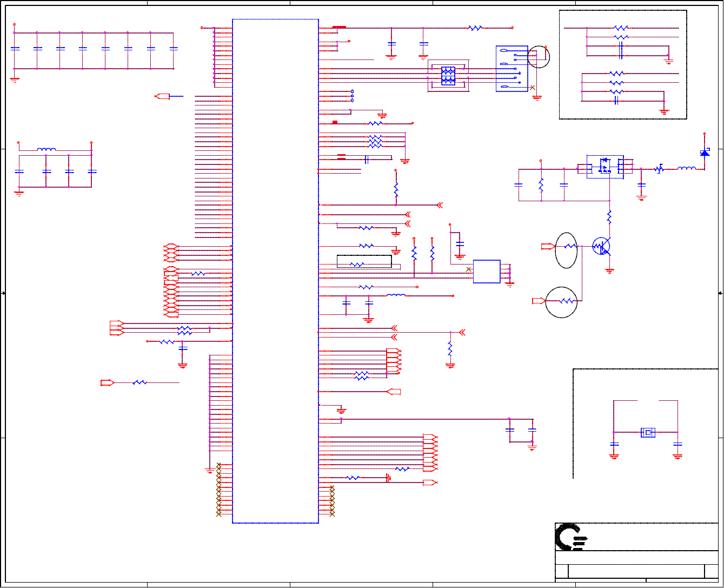
Task: Click the right load capacitor of the crystal
Action: (677, 444)
